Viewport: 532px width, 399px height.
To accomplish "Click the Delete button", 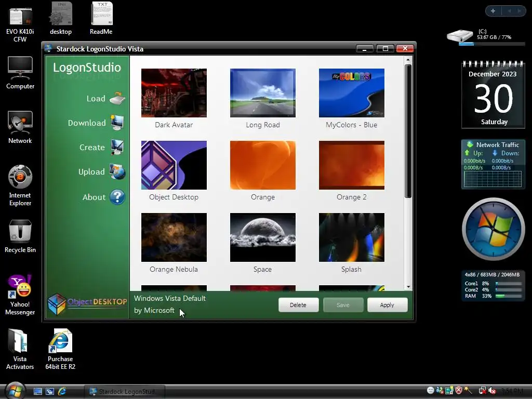I will click(x=298, y=305).
